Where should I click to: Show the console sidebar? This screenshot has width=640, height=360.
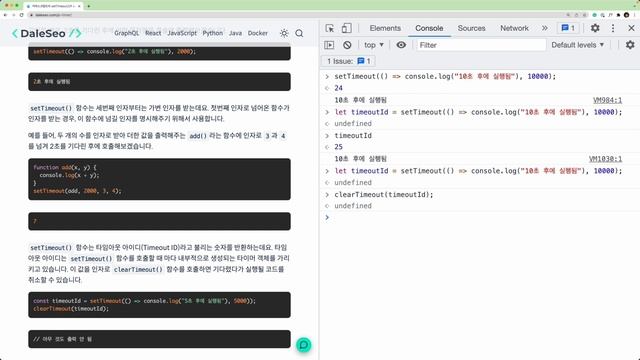[x=329, y=45]
